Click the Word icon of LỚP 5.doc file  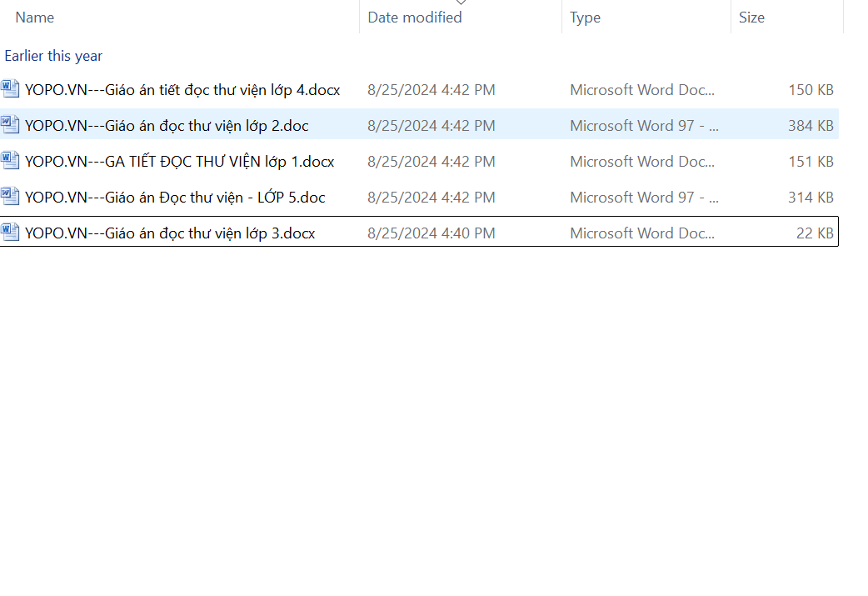tap(10, 197)
